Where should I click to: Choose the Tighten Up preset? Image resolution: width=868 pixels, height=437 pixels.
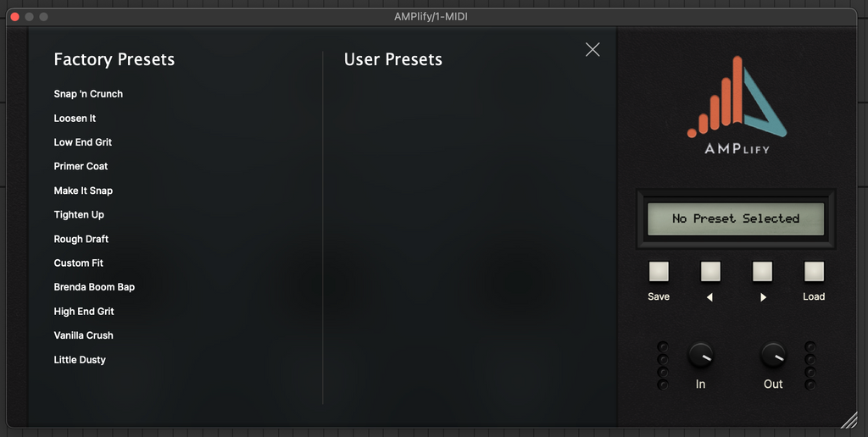pos(79,215)
